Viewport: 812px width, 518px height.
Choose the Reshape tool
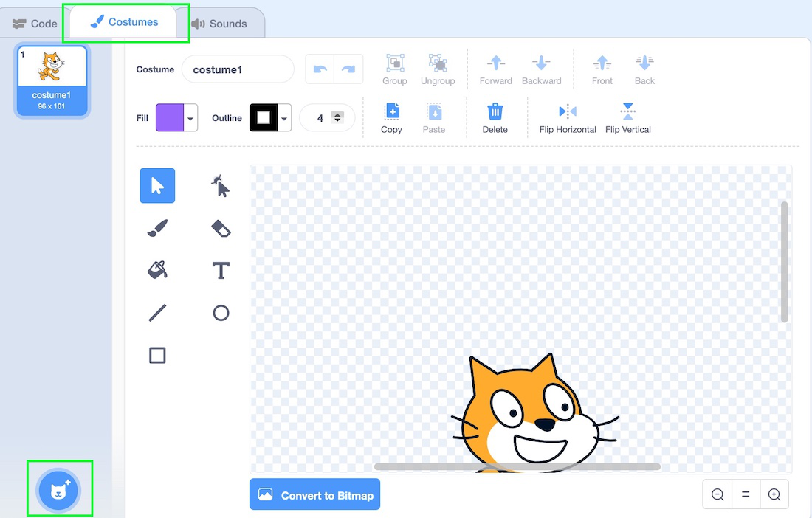click(x=220, y=185)
